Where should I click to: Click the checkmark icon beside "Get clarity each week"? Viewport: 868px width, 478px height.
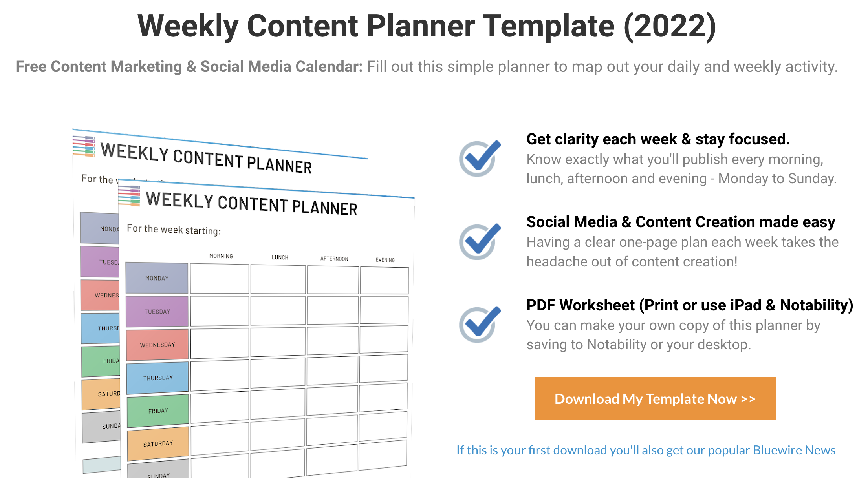point(480,158)
